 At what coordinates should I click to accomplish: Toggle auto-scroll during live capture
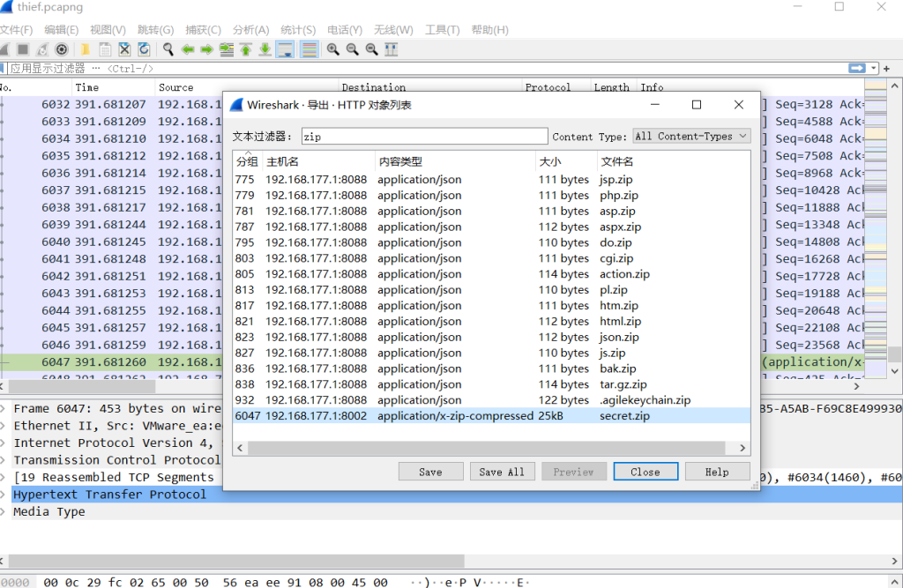[285, 49]
